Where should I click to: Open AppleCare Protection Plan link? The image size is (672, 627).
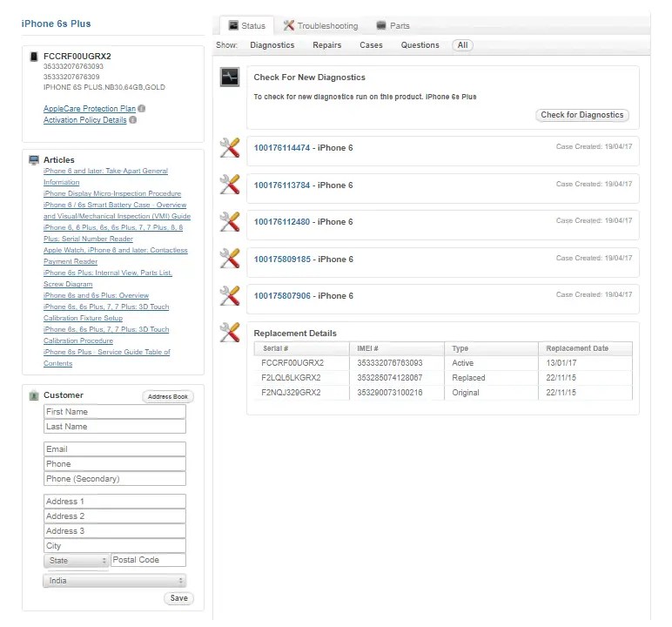(x=90, y=109)
